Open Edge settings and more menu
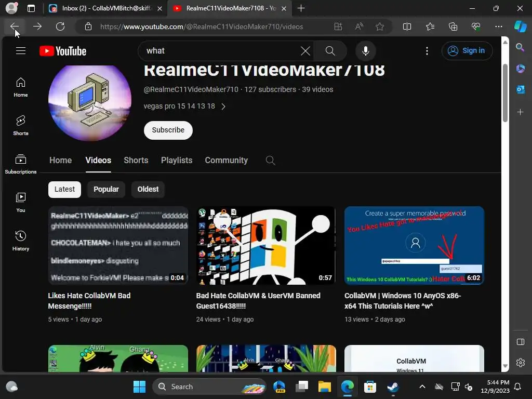 pyautogui.click(x=498, y=26)
